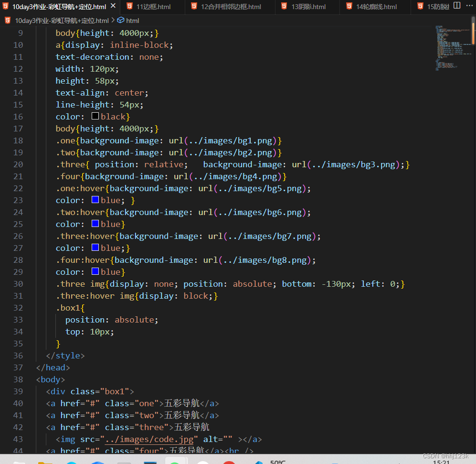This screenshot has width=476, height=464.
Task: Activate the 10day3作业-彩虹导航+定位.html tab
Action: tap(59, 6)
